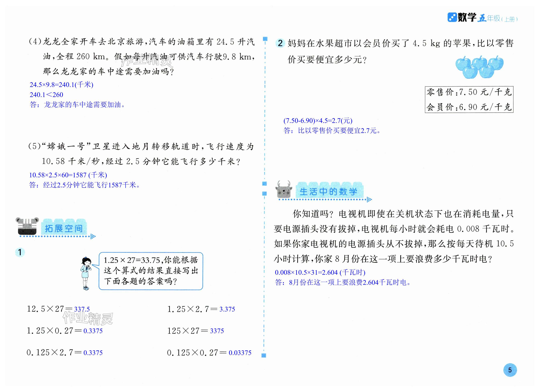Click the speech bubble with 1.25×27=33.75
The height and width of the screenshot is (392, 540).
(x=151, y=271)
